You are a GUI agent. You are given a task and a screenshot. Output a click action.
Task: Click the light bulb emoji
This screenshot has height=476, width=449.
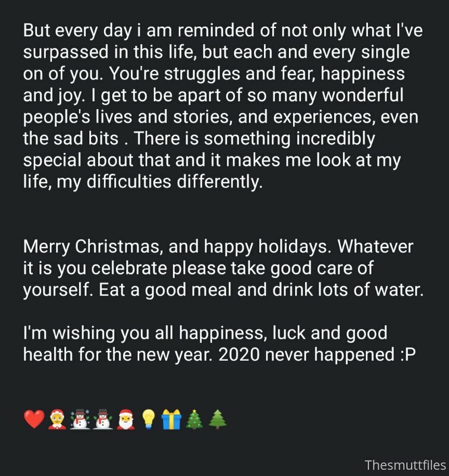click(149, 419)
